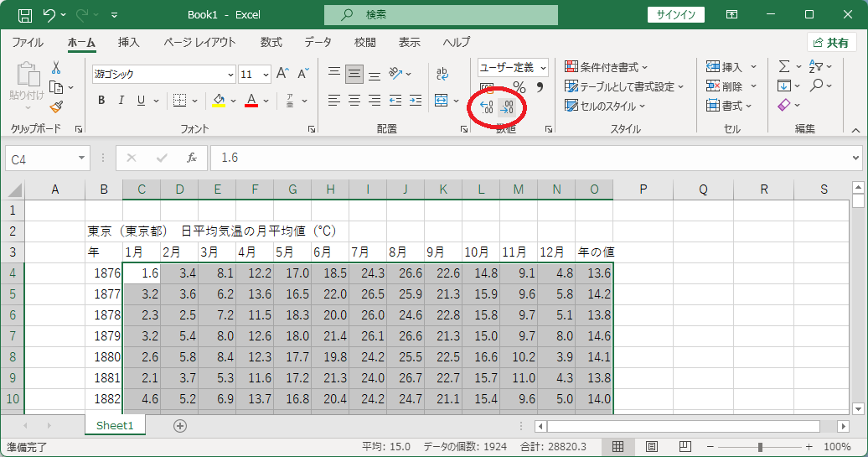Screen dimensions: 868x457
Task: Expand the formula bar with its chevron
Action: (855, 158)
